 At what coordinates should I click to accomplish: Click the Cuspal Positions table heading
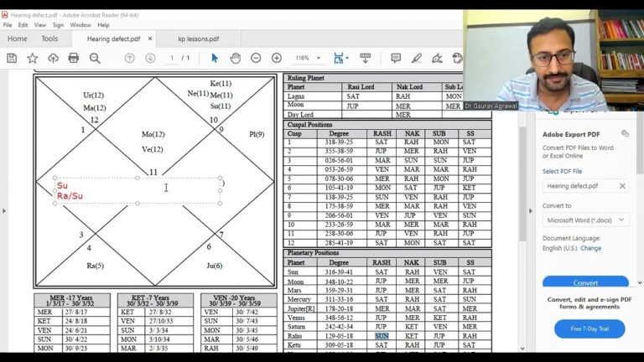310,124
